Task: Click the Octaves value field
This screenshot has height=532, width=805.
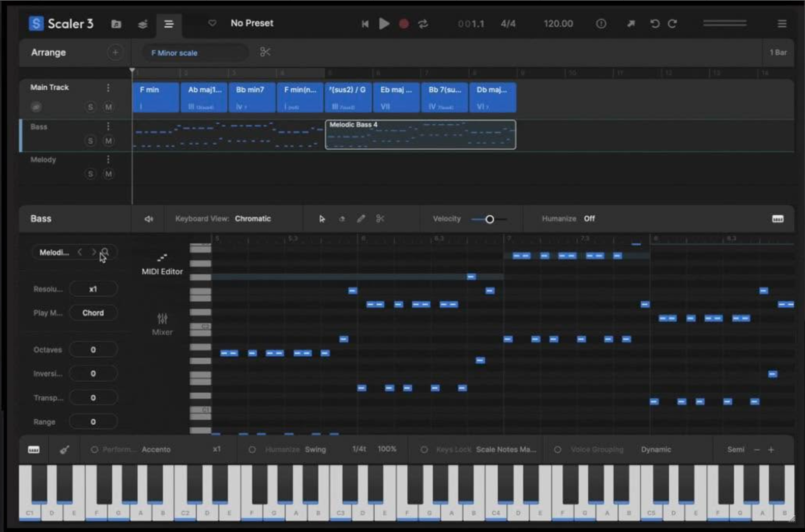Action: tap(93, 349)
